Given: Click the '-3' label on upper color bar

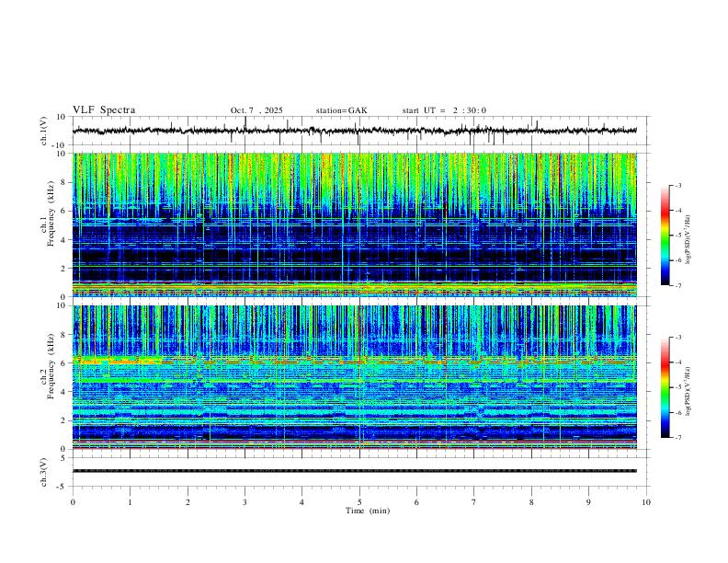Looking at the screenshot, I should coord(677,185).
